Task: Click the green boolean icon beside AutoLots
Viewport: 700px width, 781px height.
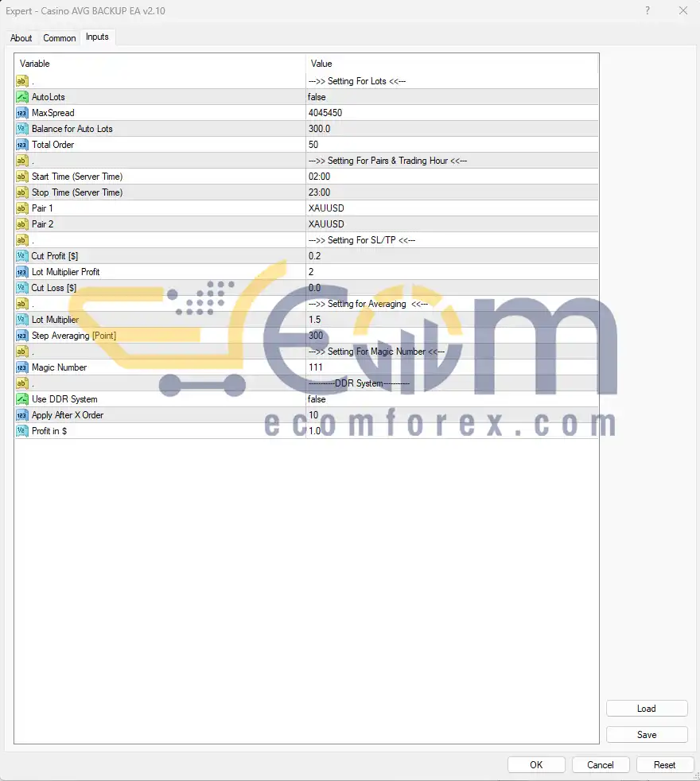Action: pos(21,96)
